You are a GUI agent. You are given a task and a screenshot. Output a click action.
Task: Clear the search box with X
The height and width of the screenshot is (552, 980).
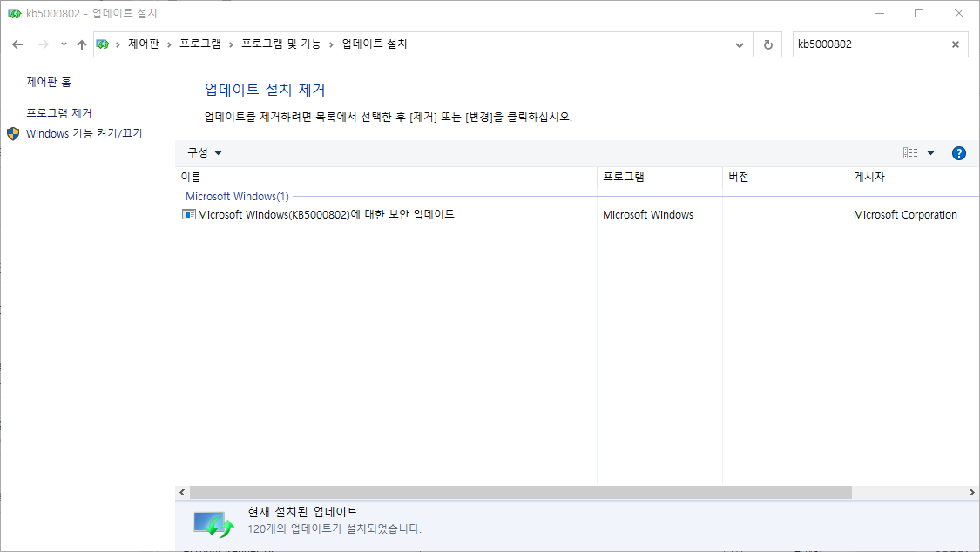tap(955, 44)
